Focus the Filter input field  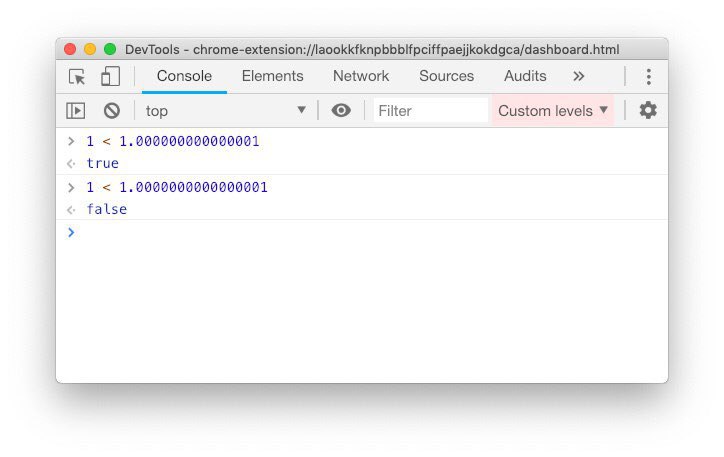(430, 111)
